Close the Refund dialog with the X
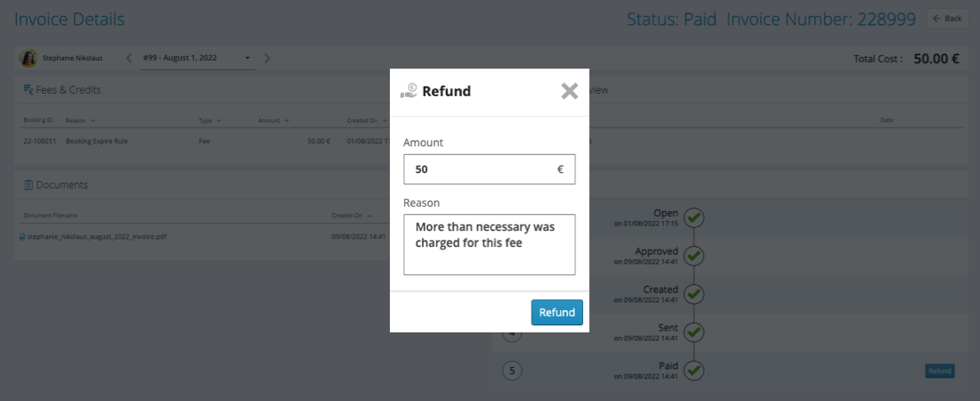The width and height of the screenshot is (980, 401). pos(570,91)
